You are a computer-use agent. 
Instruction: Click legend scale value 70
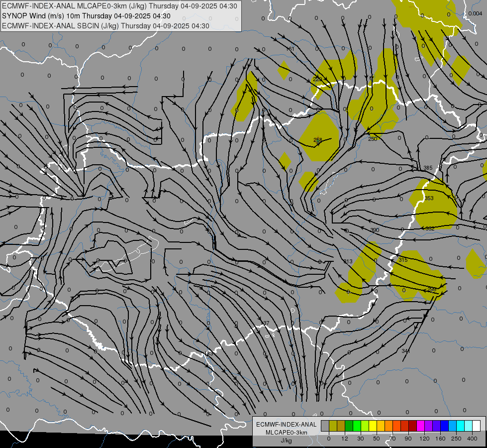coord(392,439)
